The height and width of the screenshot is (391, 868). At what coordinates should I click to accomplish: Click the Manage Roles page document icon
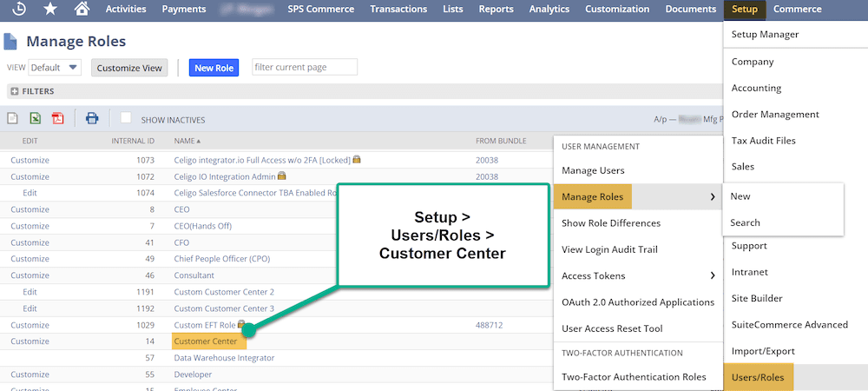pos(10,42)
